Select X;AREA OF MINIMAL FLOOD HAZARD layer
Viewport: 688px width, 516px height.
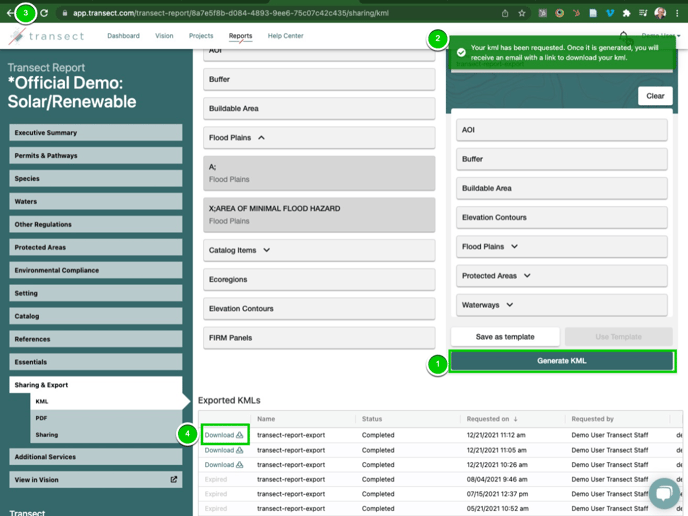tap(319, 215)
